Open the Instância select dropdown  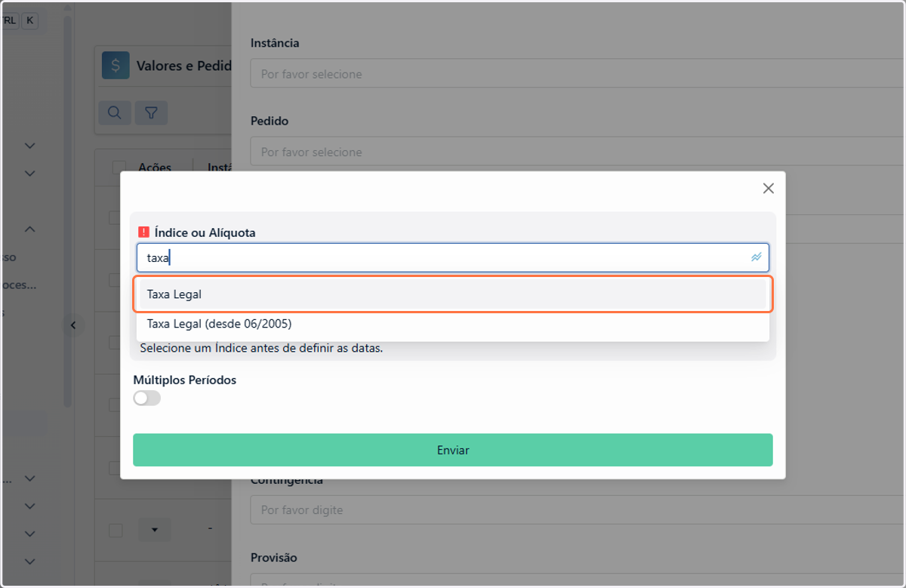[578, 74]
